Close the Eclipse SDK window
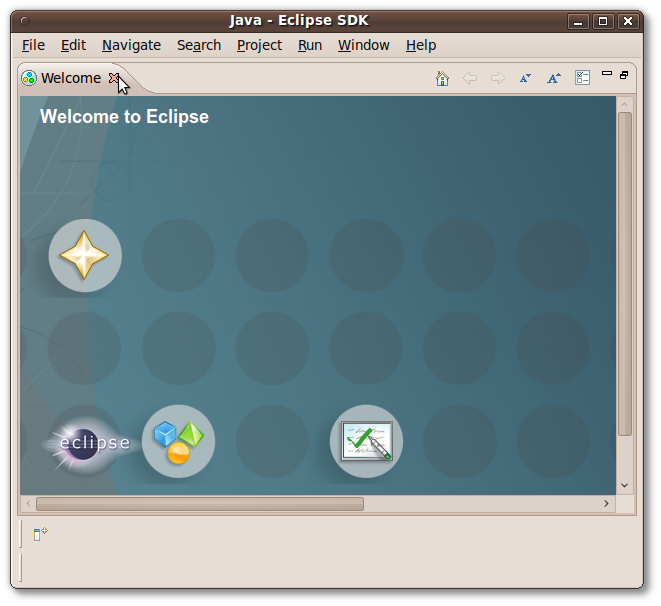Viewport: 661px width, 606px height. click(628, 21)
